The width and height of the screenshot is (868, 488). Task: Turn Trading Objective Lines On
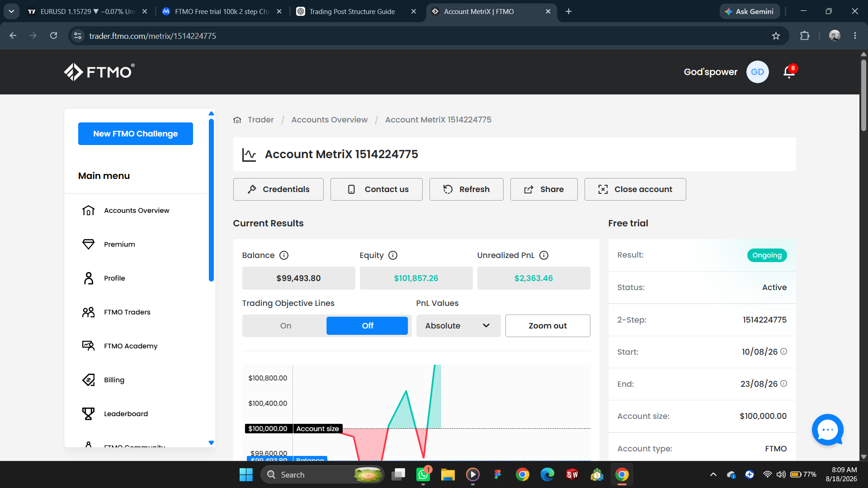[286, 326]
